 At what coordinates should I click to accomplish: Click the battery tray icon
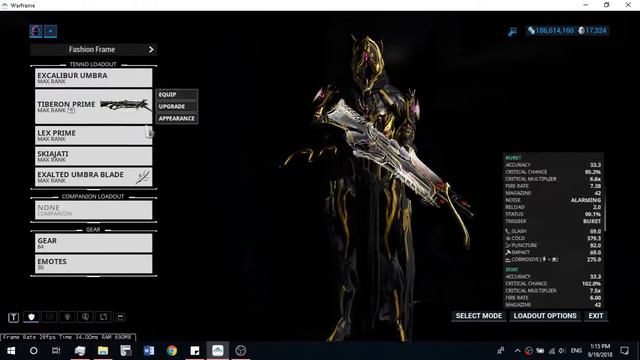click(540, 351)
